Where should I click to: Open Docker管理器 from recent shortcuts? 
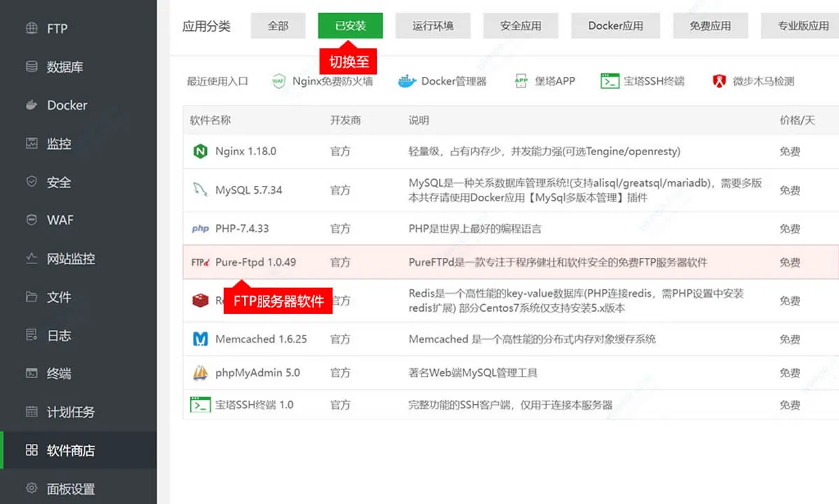[442, 81]
